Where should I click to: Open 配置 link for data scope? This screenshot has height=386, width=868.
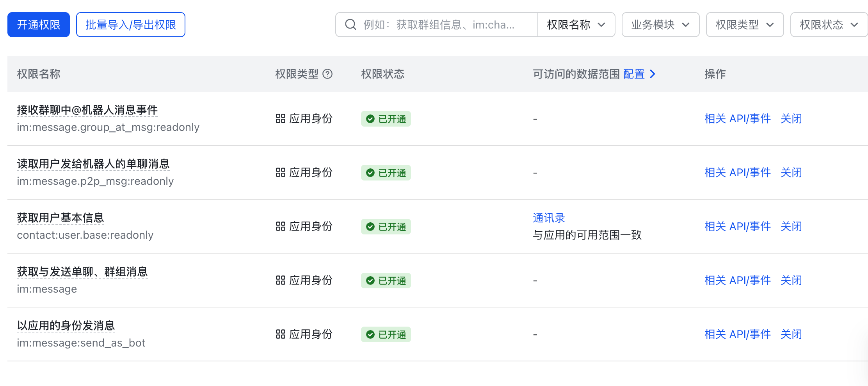[x=634, y=74]
